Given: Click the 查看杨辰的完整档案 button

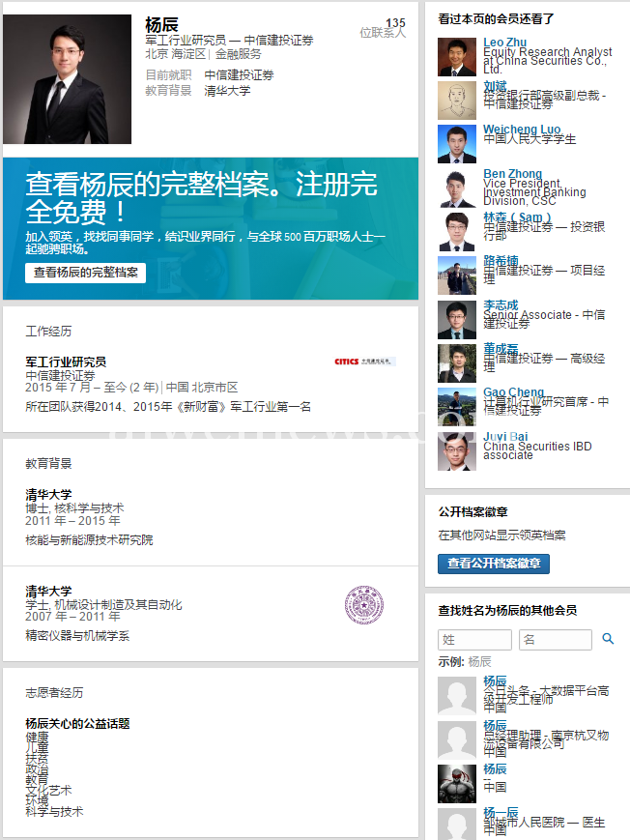Looking at the screenshot, I should click(x=85, y=273).
